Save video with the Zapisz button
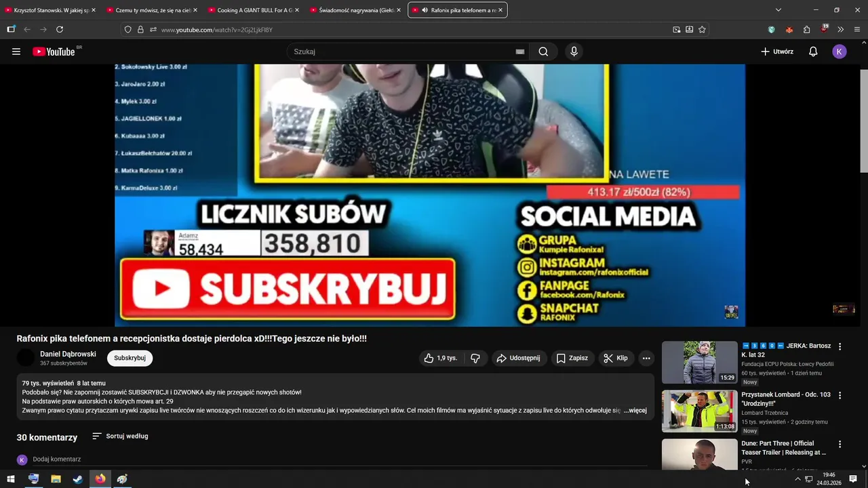The image size is (868, 488). pos(572,358)
